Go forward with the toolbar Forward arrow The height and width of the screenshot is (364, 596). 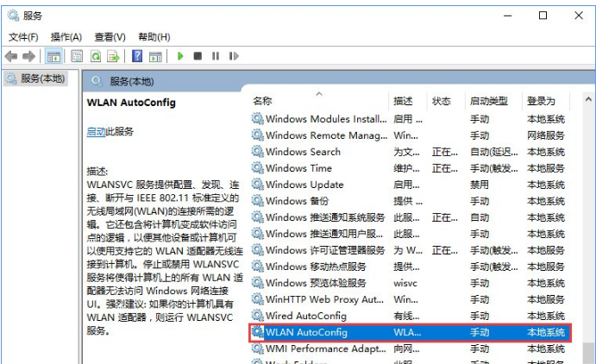[28, 56]
